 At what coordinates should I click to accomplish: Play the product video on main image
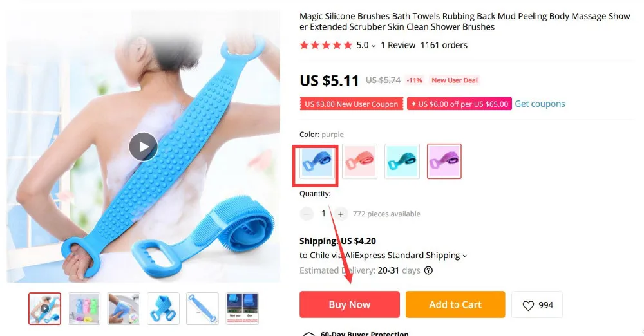[143, 147]
